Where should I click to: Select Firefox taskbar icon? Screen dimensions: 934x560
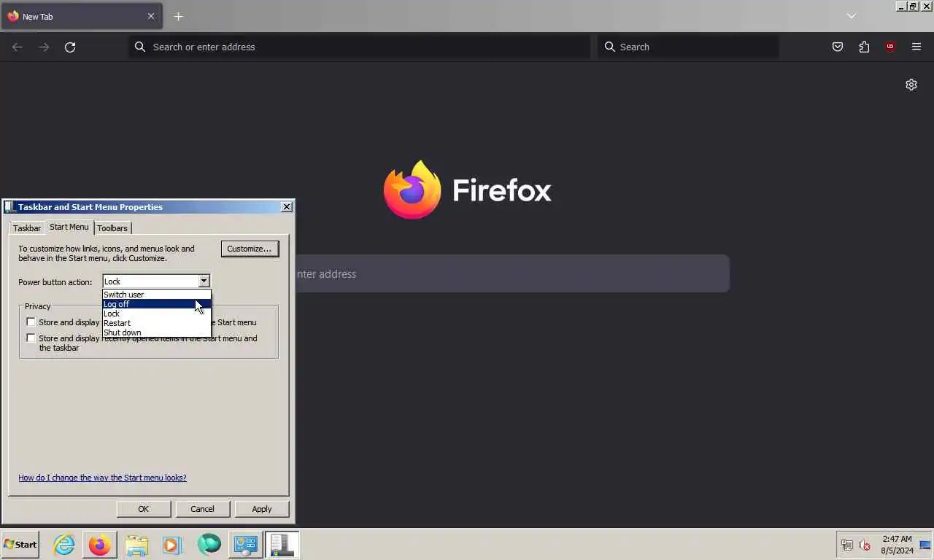100,545
